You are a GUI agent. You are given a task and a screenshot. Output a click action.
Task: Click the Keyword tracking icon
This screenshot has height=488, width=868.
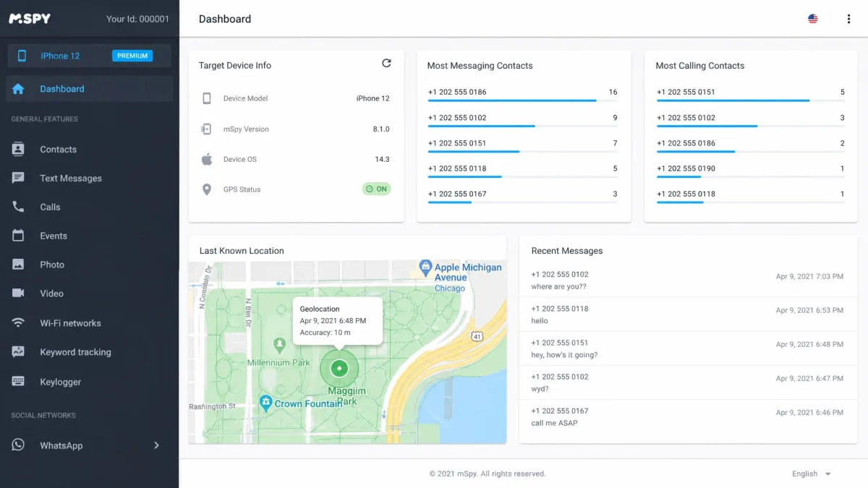click(x=18, y=352)
